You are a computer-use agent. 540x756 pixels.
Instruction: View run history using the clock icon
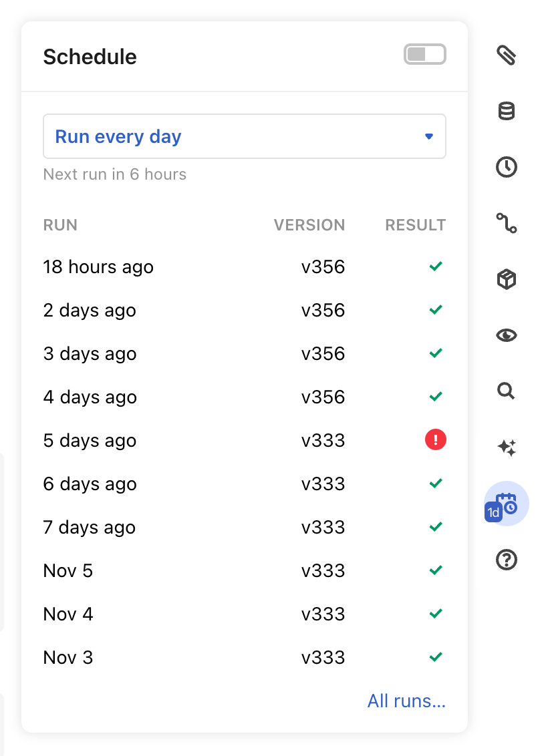pyautogui.click(x=506, y=168)
